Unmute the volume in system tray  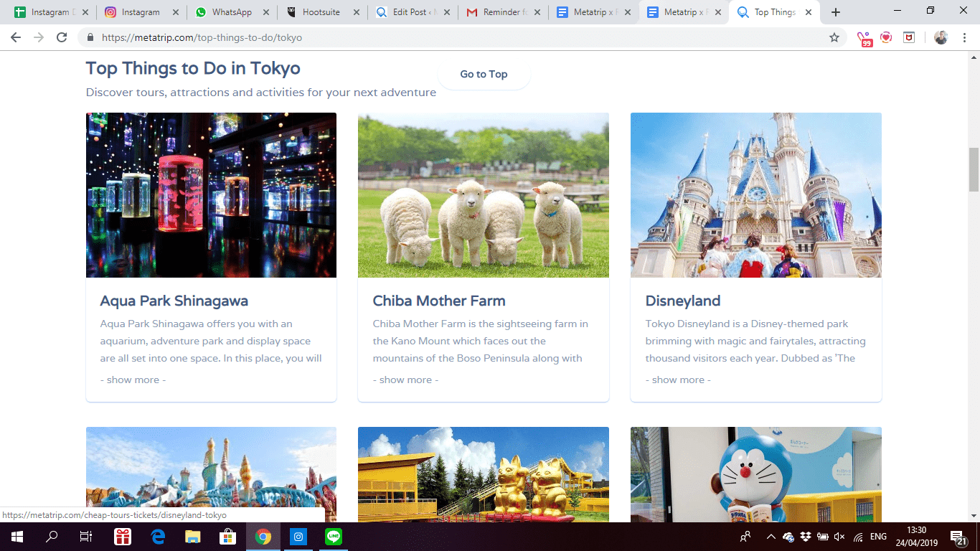coord(839,537)
